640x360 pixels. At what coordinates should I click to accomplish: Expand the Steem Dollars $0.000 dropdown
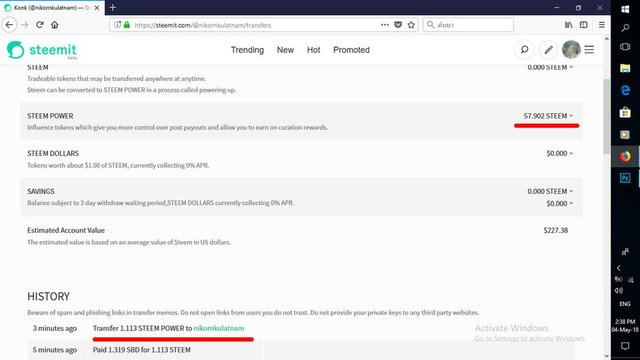pos(560,153)
